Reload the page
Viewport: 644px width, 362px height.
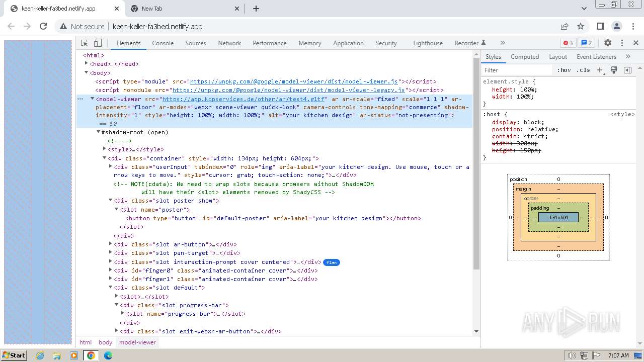pos(43,27)
